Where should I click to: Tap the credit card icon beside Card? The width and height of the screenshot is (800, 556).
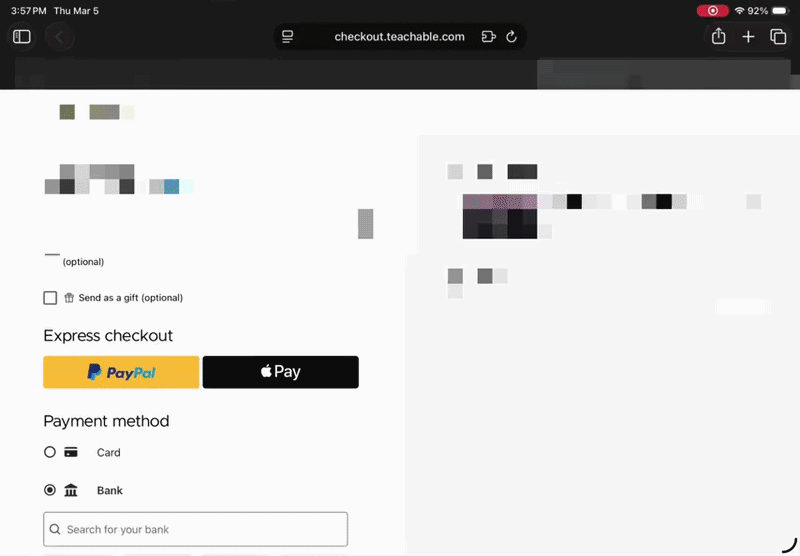[71, 452]
